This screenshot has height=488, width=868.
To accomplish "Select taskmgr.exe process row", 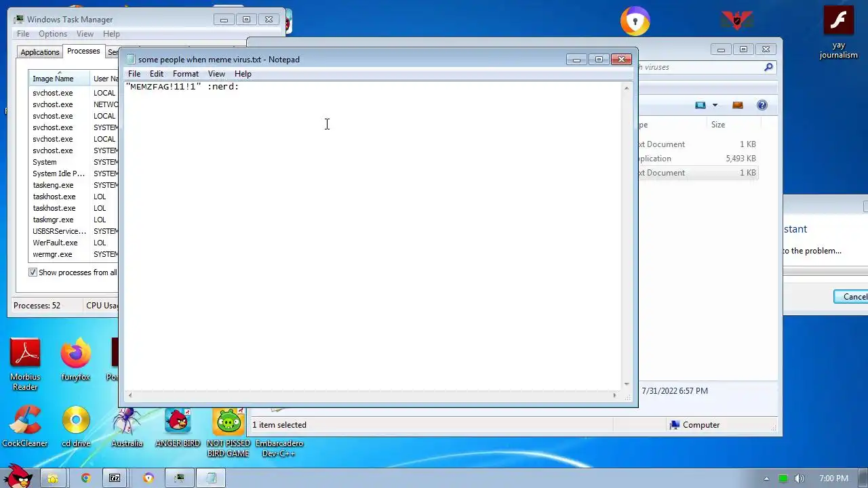I will tap(75, 220).
